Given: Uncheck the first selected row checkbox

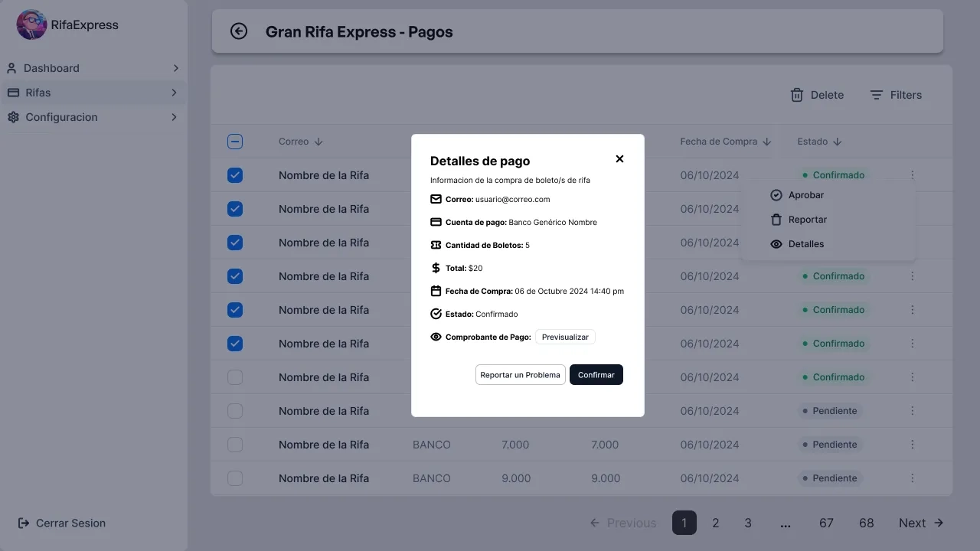Looking at the screenshot, I should (235, 174).
